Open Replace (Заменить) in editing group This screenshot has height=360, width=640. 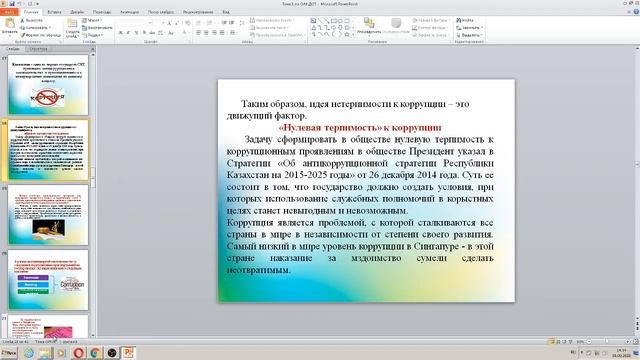469,28
